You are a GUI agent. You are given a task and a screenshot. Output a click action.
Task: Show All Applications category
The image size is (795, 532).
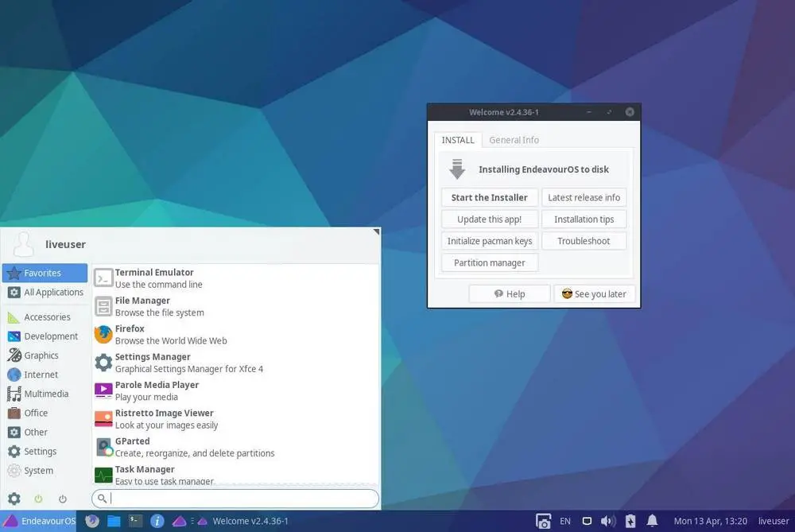(x=45, y=292)
